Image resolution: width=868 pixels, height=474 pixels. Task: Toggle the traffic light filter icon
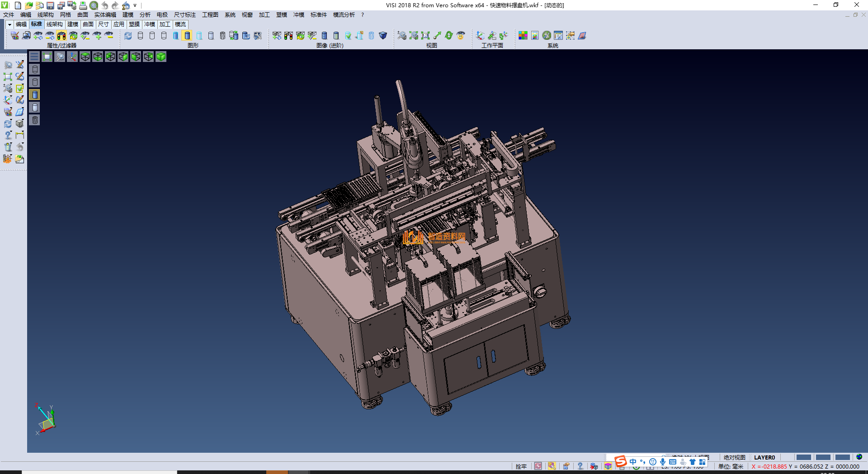(61, 35)
